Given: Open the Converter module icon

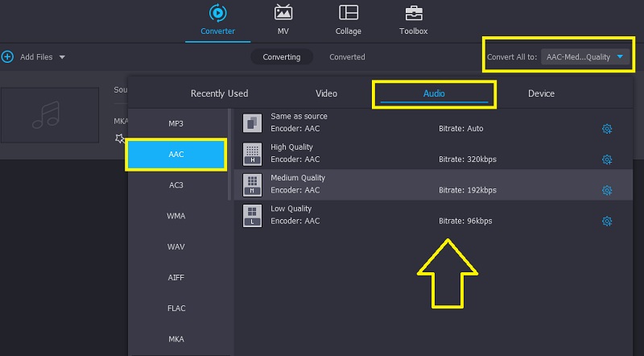Looking at the screenshot, I should click(217, 14).
